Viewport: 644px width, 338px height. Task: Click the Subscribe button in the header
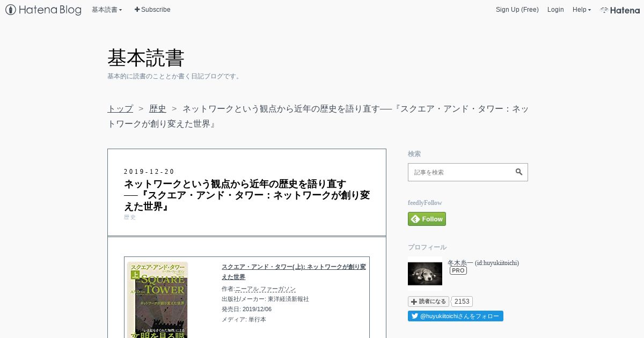152,10
